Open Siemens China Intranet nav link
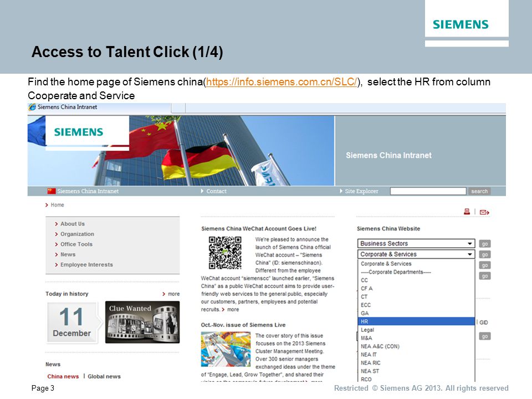 click(88, 191)
